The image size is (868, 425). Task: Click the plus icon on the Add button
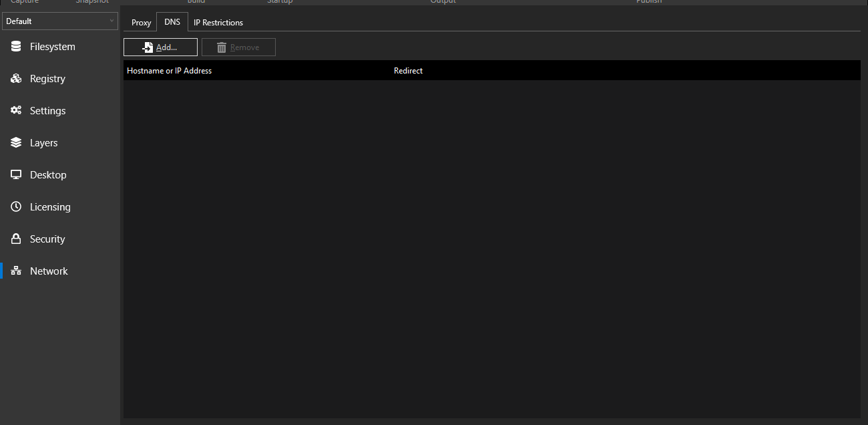coord(147,47)
